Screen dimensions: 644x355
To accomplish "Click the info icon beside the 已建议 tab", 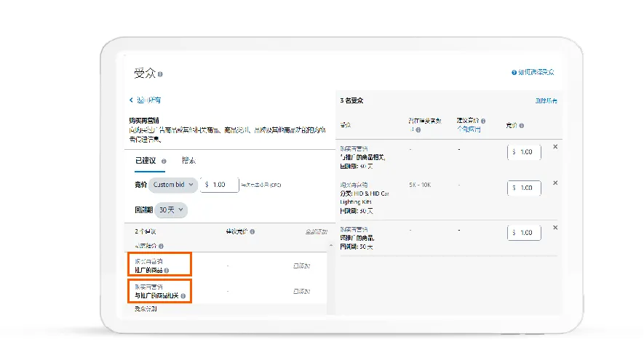I will 164,161.
